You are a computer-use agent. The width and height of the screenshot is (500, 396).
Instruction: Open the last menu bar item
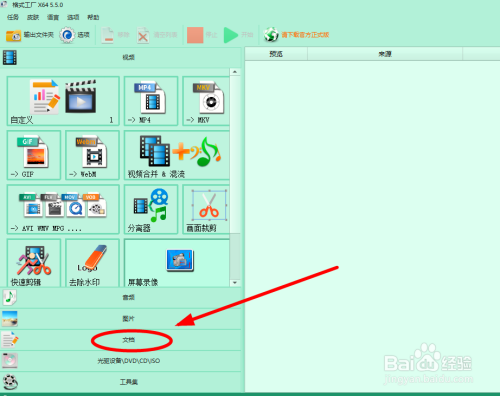pyautogui.click(x=93, y=17)
